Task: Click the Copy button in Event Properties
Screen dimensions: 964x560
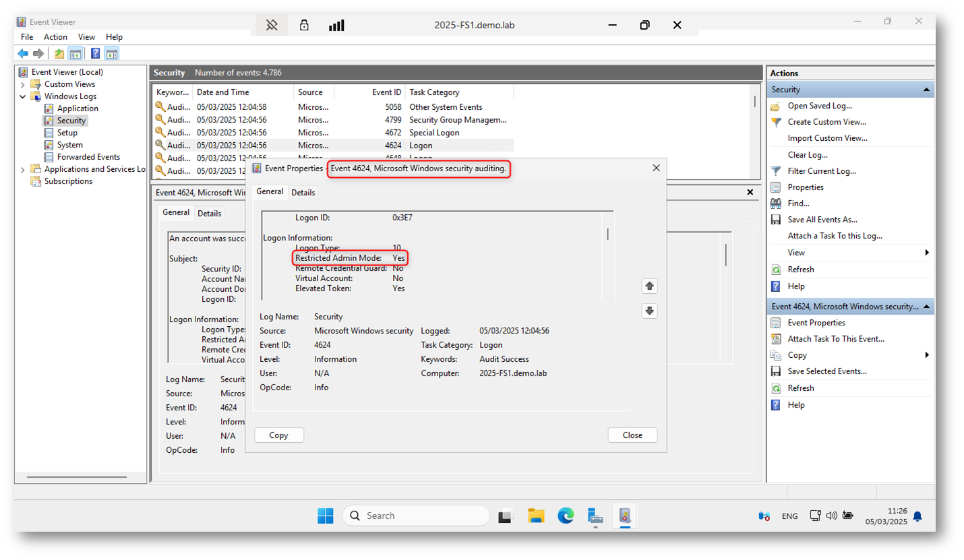Action: (279, 435)
